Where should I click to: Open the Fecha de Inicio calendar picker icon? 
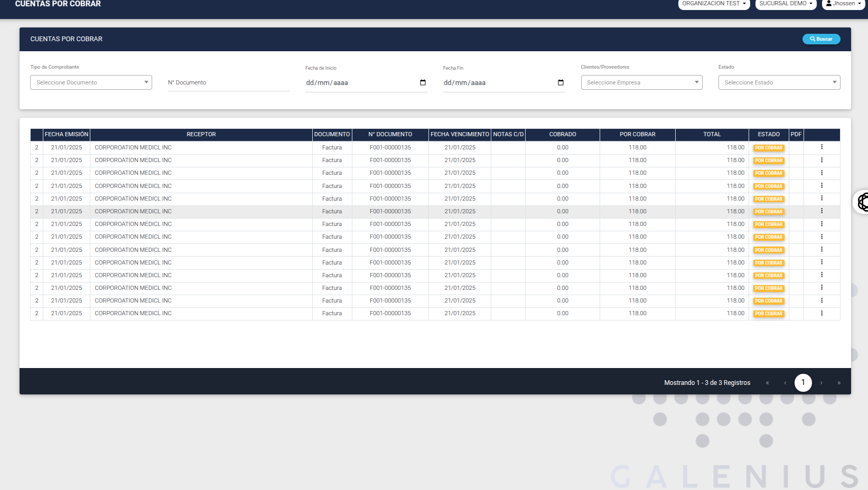pyautogui.click(x=423, y=82)
